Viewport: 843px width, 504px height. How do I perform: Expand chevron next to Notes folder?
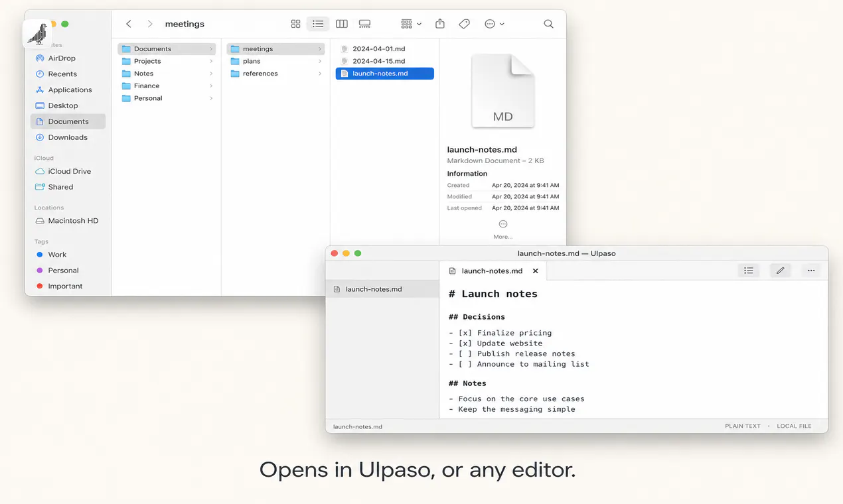211,74
